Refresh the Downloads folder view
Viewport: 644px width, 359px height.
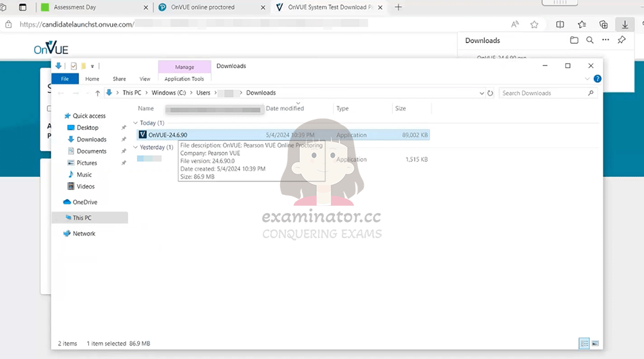coord(490,93)
